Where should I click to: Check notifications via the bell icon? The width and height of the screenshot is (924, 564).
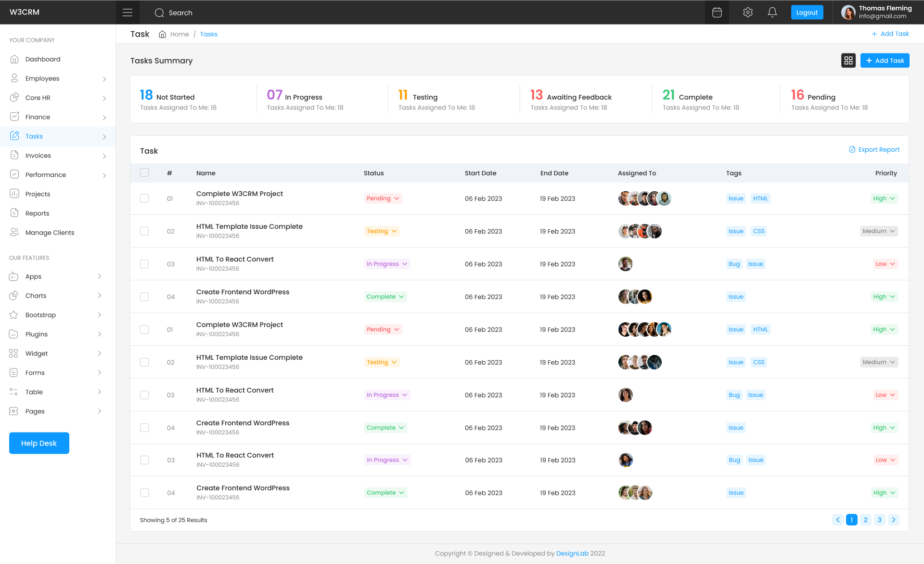(772, 12)
